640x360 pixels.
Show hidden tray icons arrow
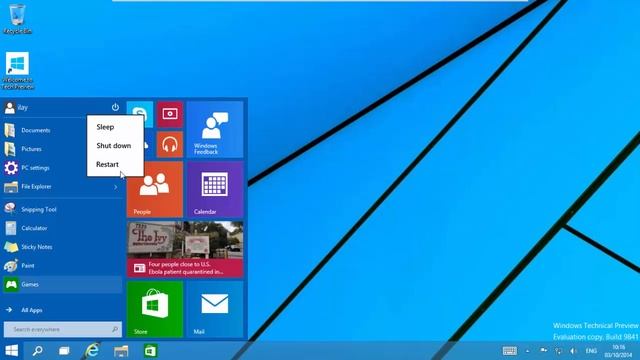click(x=528, y=351)
